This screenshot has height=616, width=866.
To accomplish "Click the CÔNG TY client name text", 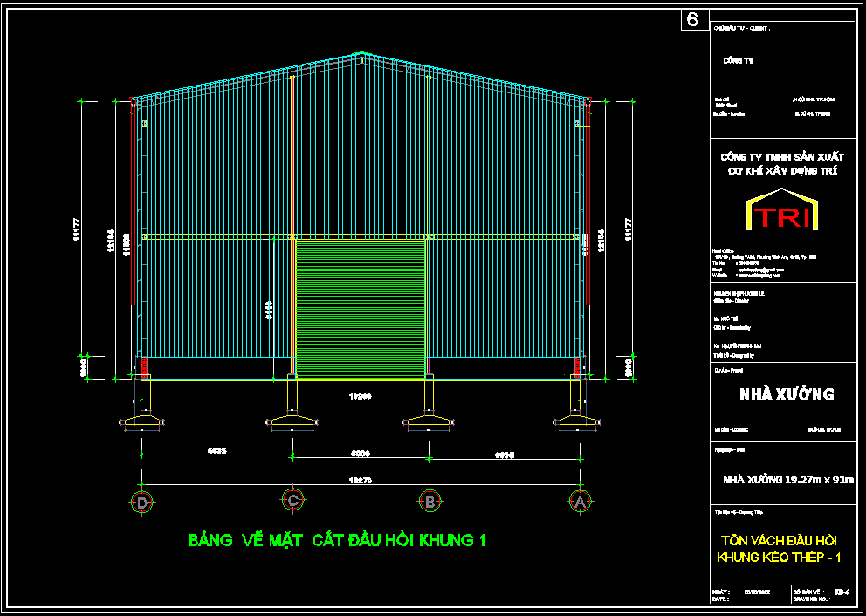I will (739, 61).
